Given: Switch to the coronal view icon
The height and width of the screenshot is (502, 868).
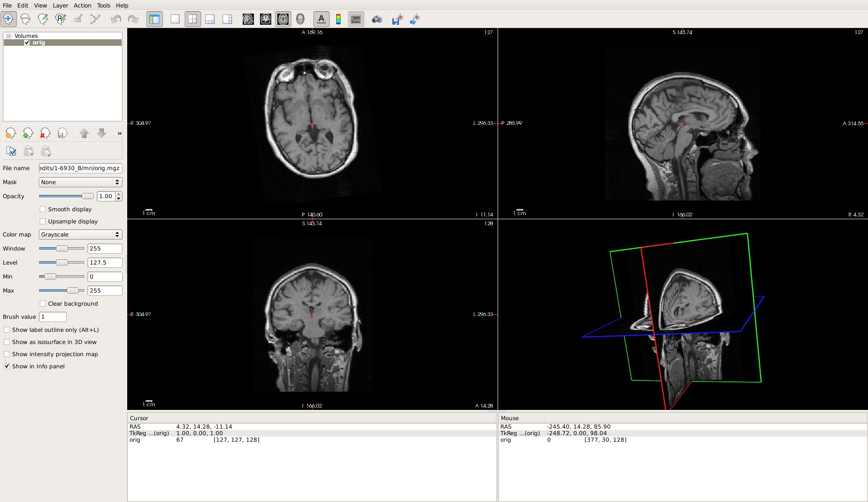Looking at the screenshot, I should click(x=266, y=19).
